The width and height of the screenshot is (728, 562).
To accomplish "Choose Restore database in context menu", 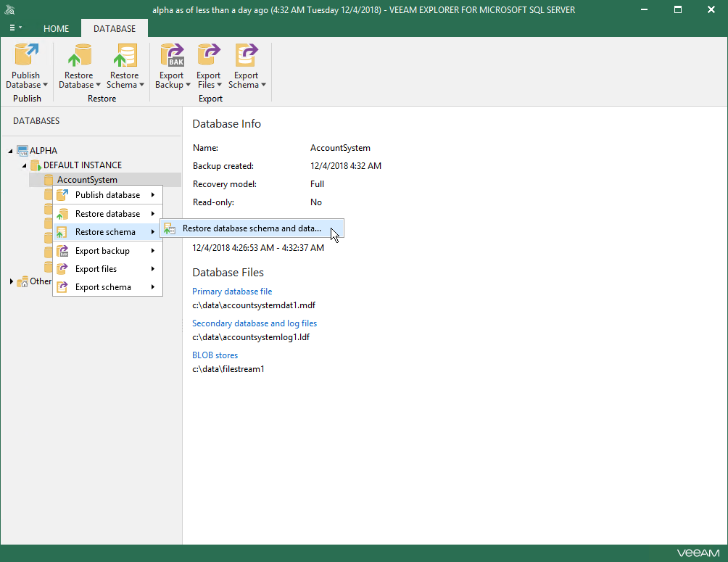I will 108,214.
